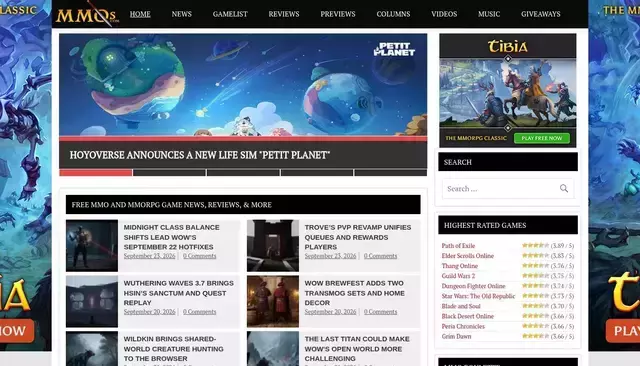Viewport: 640px width, 366px height.
Task: Click the Grim Dawn star rating
Action: coord(536,336)
